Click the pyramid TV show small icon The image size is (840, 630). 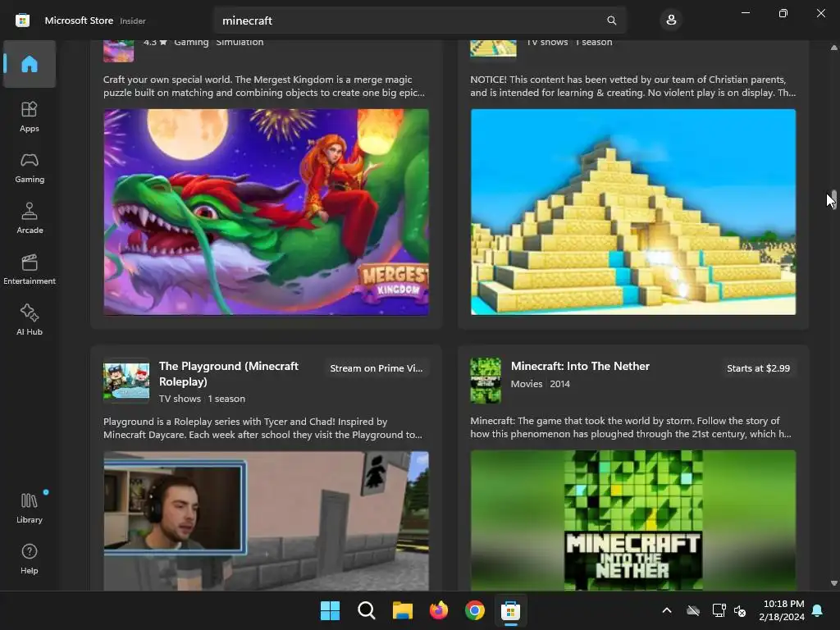[x=493, y=48]
